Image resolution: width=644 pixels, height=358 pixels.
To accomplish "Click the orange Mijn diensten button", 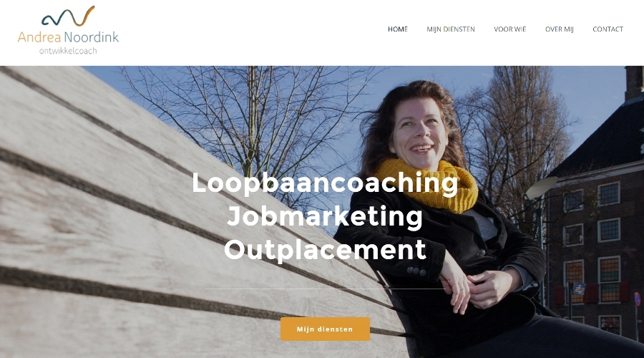I will pyautogui.click(x=325, y=329).
